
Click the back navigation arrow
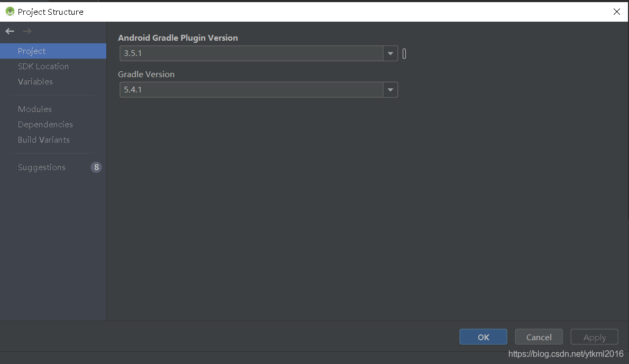10,31
